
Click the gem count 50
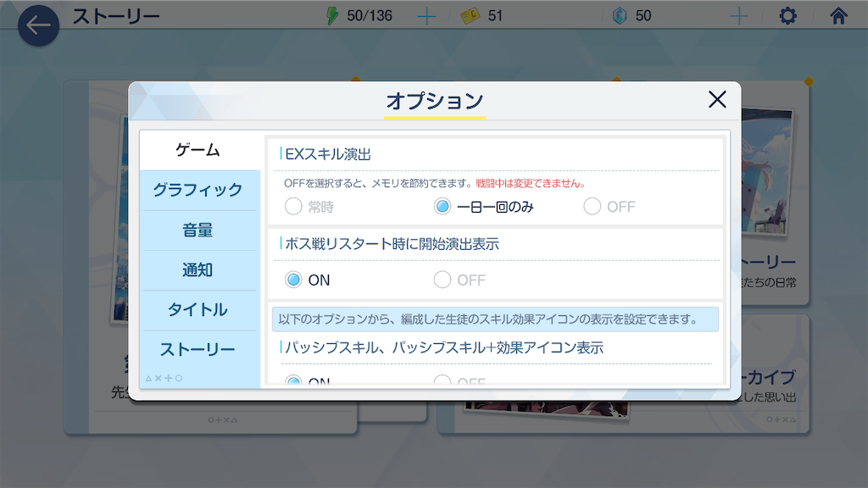pyautogui.click(x=643, y=15)
